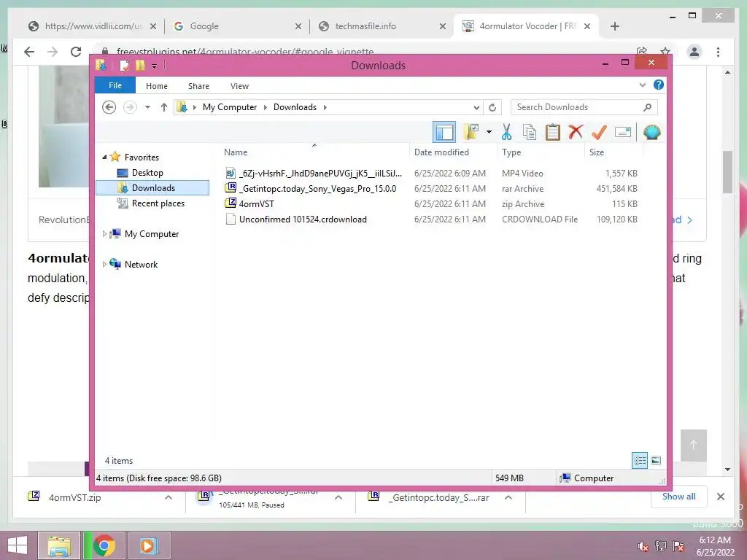Open the File ribbon tab

[115, 86]
